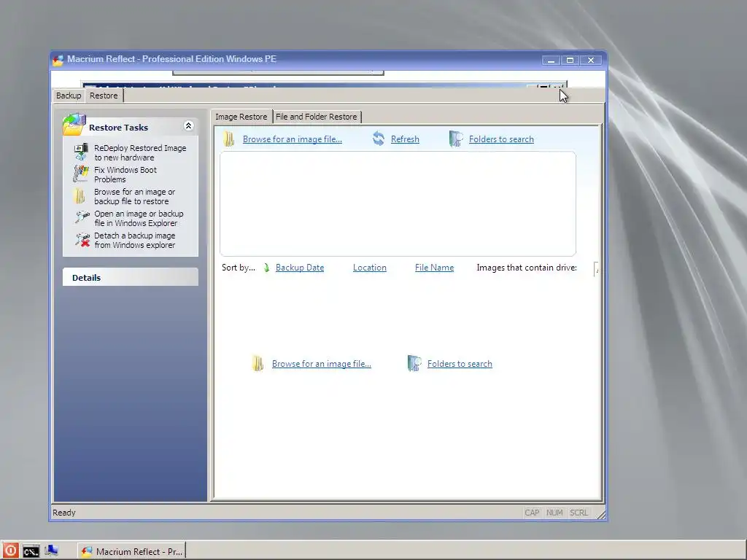Click the Macrium Reflect title bar icon
Viewport: 747px width, 560px height.
(58, 60)
